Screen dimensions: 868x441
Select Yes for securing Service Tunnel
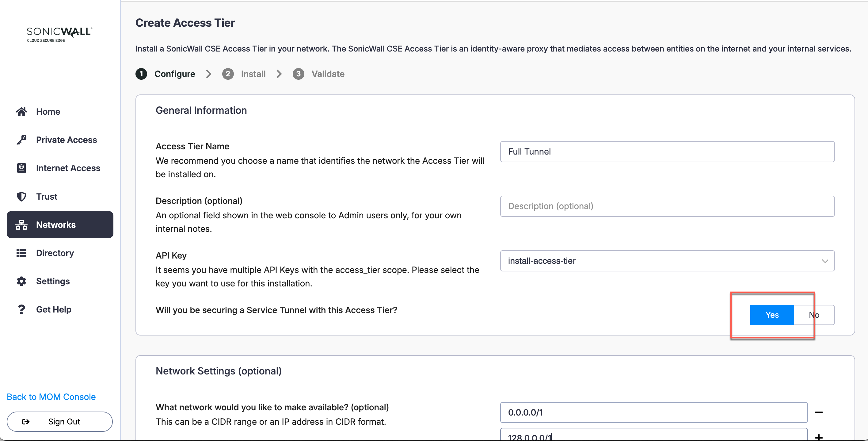click(772, 315)
